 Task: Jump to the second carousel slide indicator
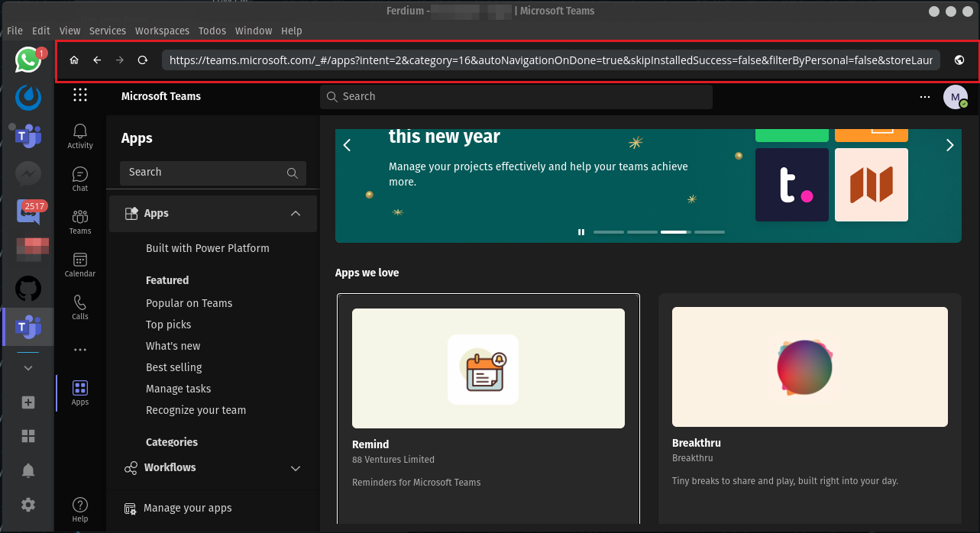pyautogui.click(x=642, y=232)
